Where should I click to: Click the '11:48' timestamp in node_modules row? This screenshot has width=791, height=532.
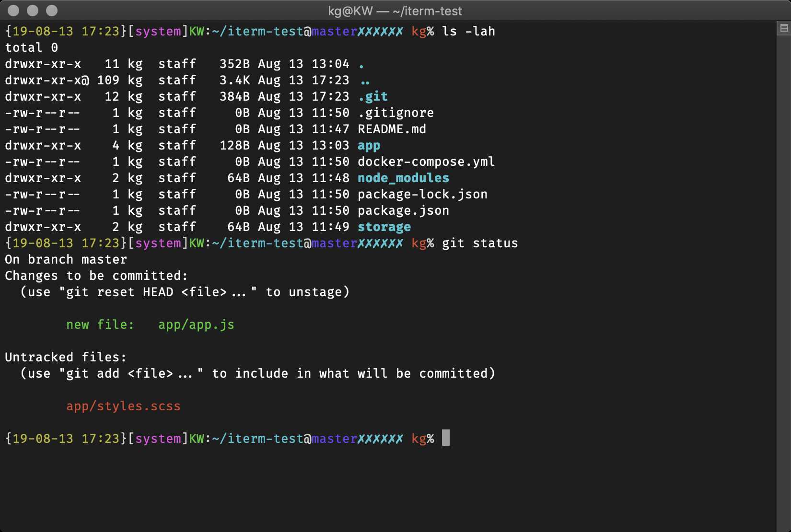tap(331, 178)
